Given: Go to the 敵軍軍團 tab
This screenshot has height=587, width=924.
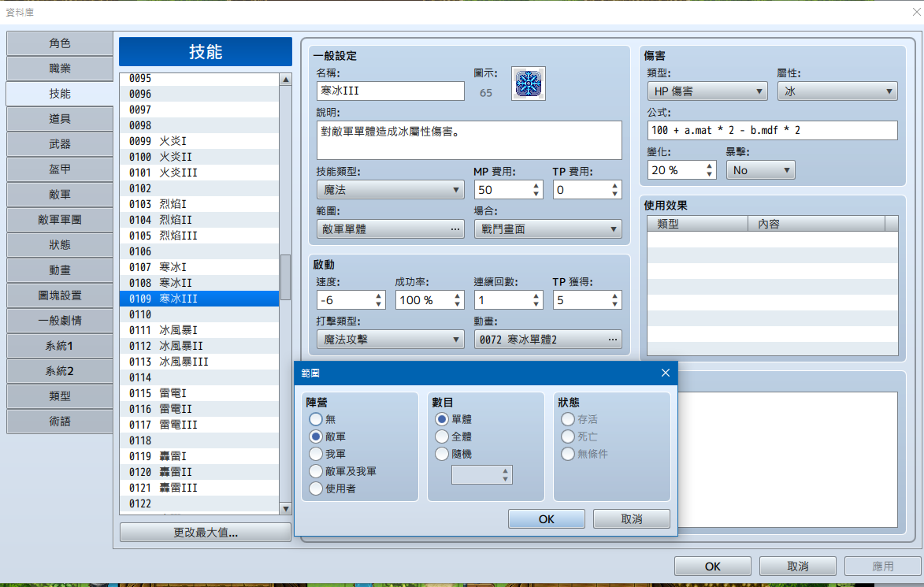Looking at the screenshot, I should click(x=60, y=219).
